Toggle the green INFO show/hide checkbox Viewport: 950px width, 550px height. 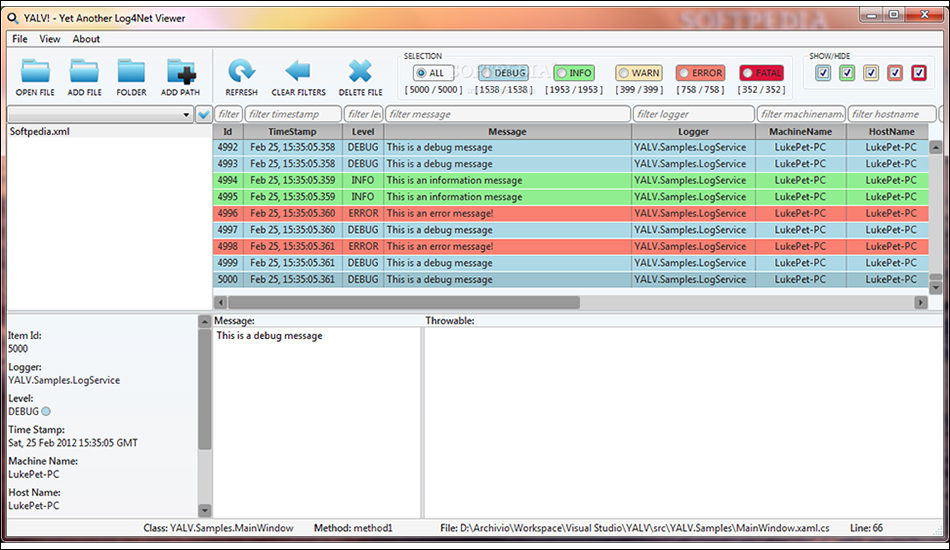pos(847,73)
